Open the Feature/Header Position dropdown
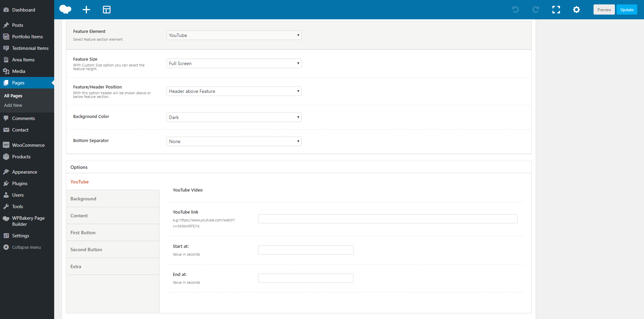 pos(234,91)
